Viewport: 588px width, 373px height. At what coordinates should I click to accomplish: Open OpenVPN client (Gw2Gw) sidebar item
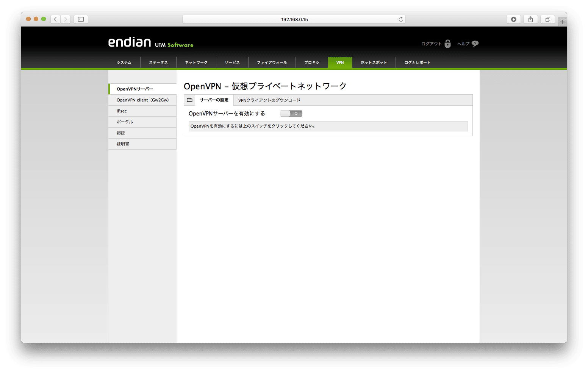click(x=142, y=100)
